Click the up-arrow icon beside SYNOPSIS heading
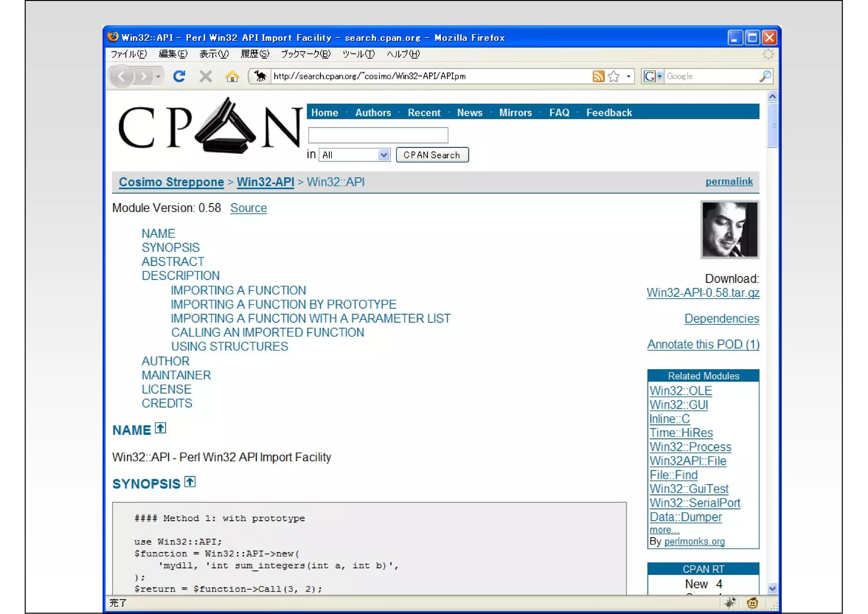This screenshot has height=614, width=868. (190, 482)
